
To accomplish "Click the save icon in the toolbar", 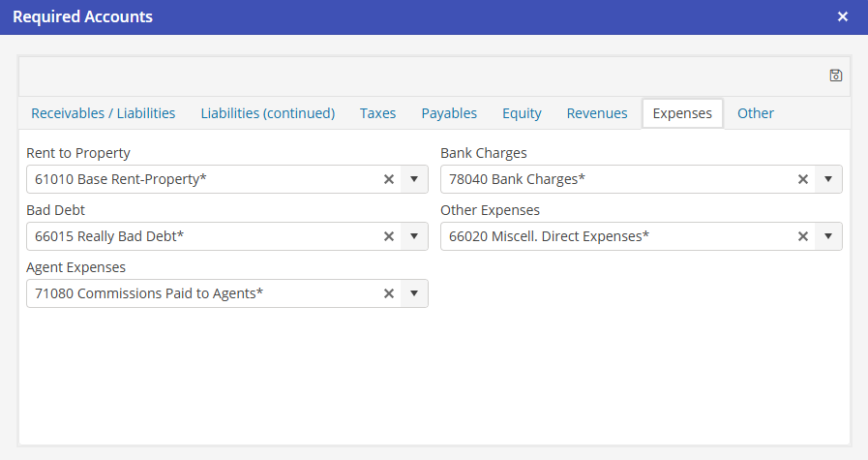I will pos(836,76).
